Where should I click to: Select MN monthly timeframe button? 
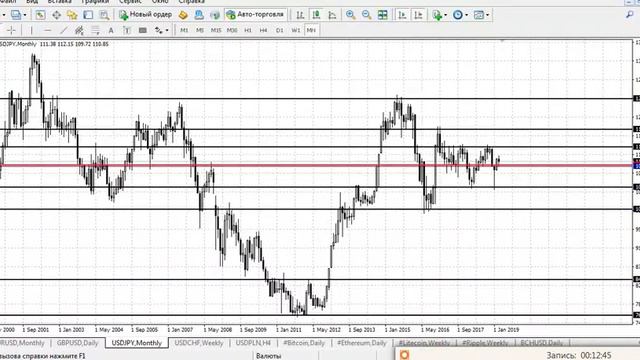311,30
